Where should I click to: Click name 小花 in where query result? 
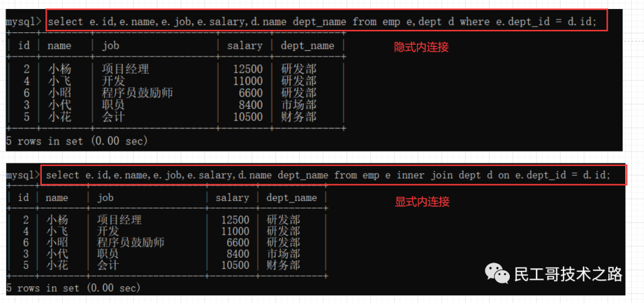pos(60,117)
